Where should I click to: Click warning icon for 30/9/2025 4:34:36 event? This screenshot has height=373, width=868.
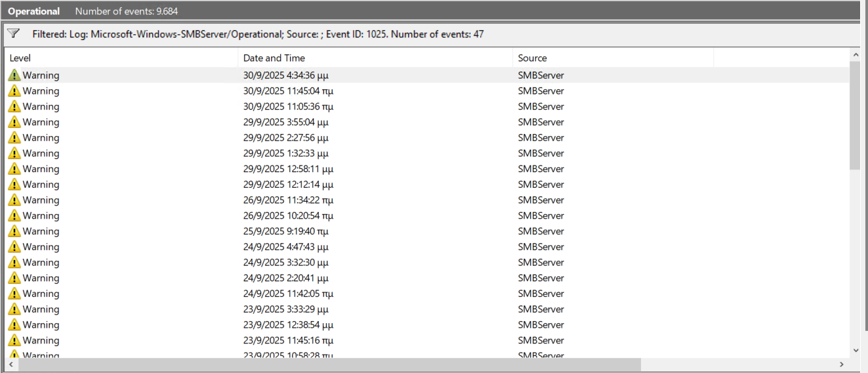click(14, 76)
